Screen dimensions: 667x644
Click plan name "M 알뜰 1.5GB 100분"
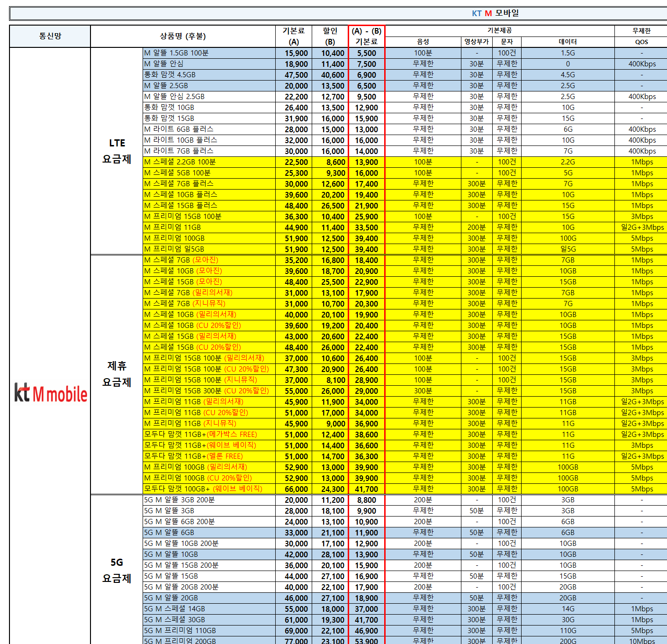tap(176, 53)
